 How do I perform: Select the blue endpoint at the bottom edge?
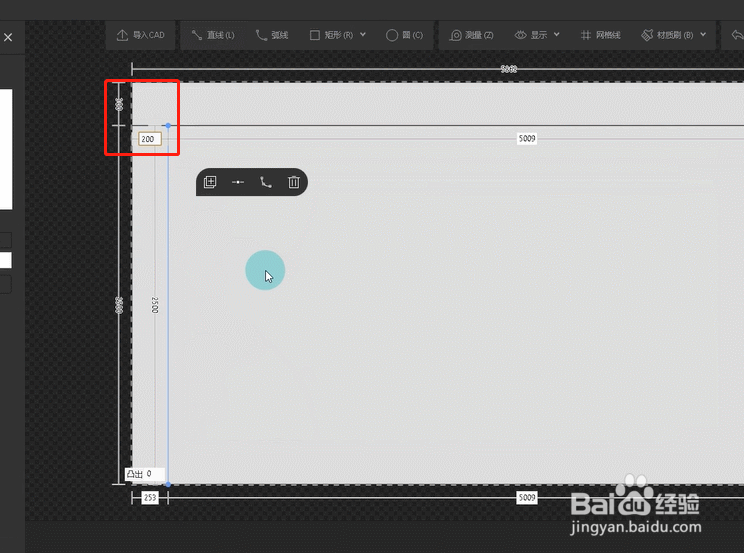(x=168, y=484)
